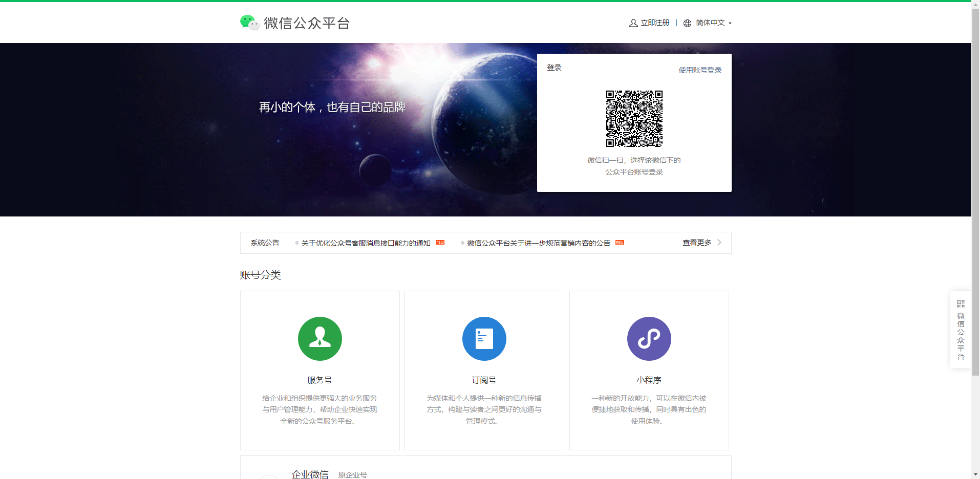Click the NEW badge beside the first announcement

coord(439,242)
